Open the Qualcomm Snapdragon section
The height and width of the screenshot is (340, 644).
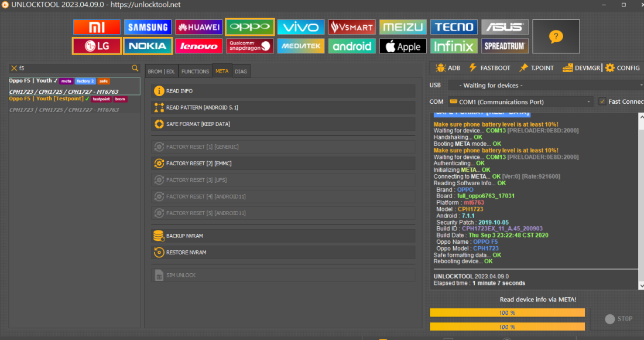coord(250,46)
